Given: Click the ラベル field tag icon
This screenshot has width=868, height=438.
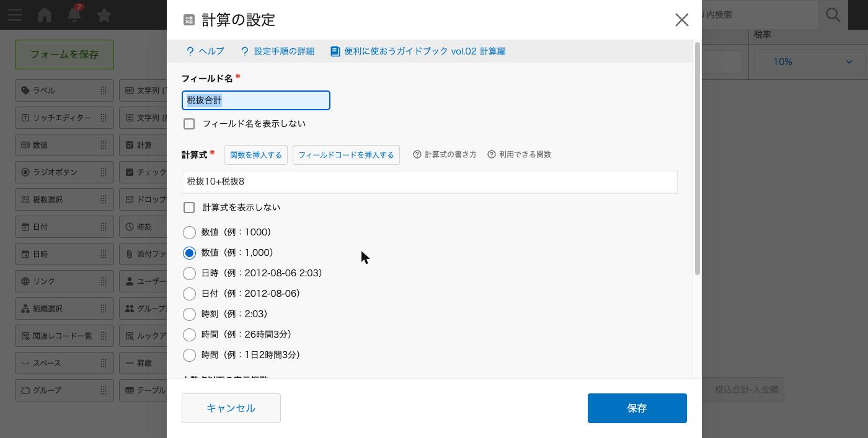Looking at the screenshot, I should pyautogui.click(x=25, y=90).
